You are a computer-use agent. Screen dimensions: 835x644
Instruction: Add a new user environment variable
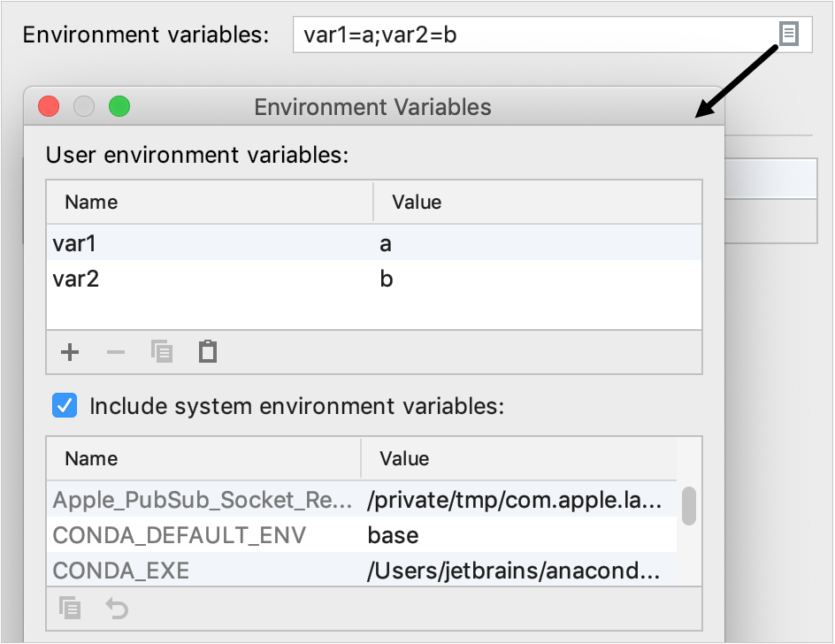69,351
